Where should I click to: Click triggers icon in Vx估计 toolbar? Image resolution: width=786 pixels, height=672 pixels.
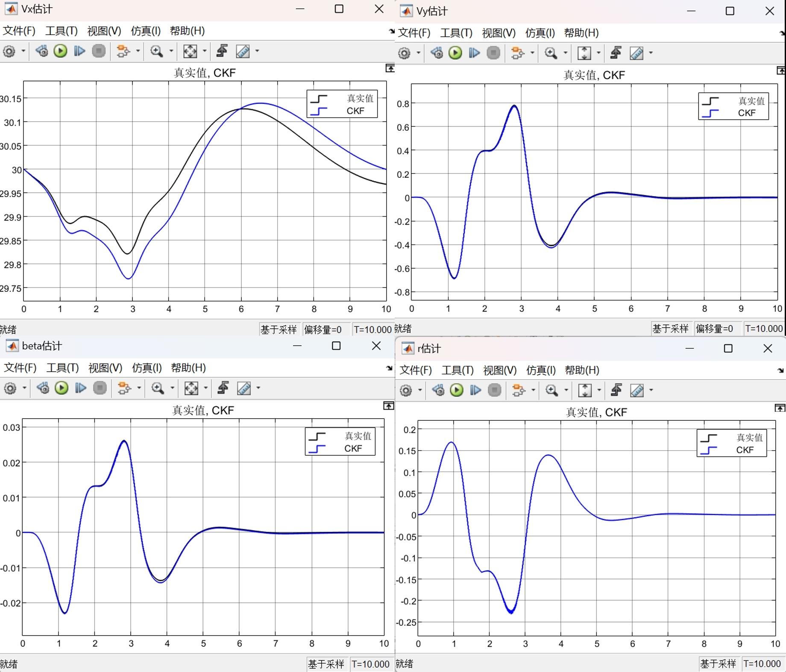222,51
